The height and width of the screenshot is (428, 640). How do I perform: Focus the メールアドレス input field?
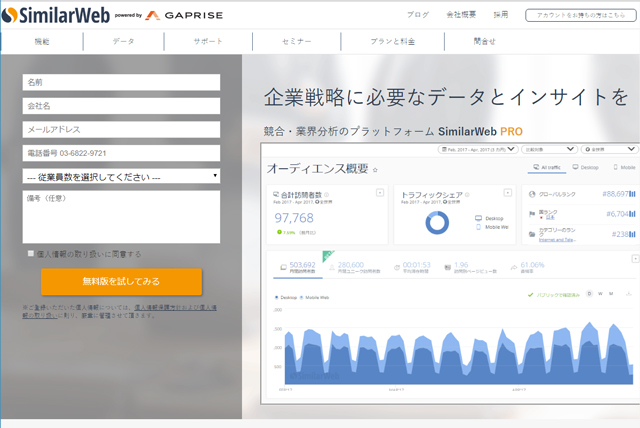[121, 130]
